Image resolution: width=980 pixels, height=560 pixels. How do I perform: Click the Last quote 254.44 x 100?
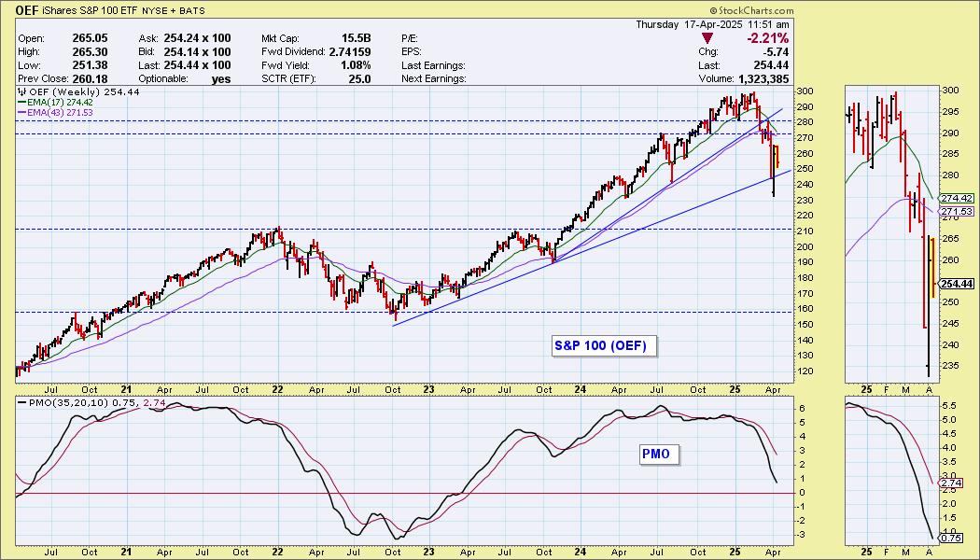click(x=198, y=65)
